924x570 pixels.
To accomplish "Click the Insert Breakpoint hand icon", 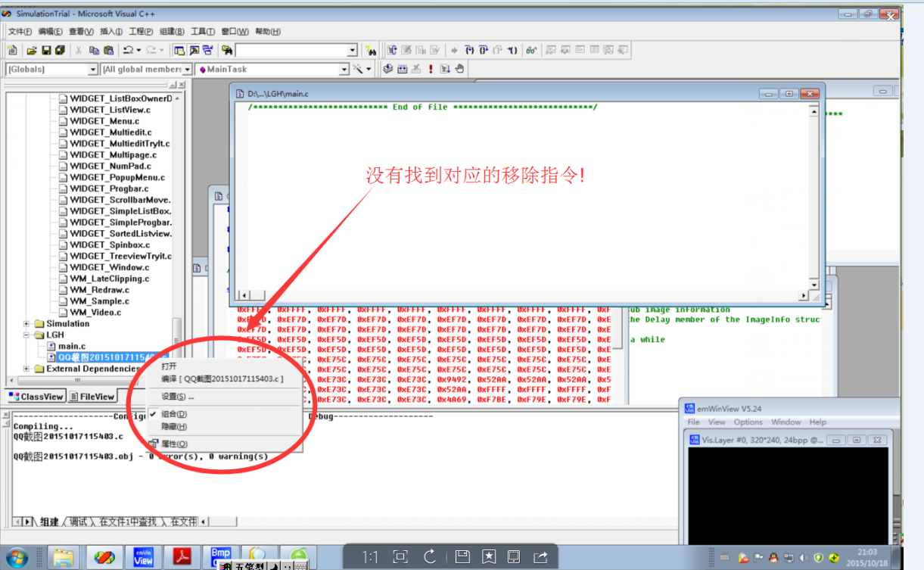I will click(x=459, y=69).
